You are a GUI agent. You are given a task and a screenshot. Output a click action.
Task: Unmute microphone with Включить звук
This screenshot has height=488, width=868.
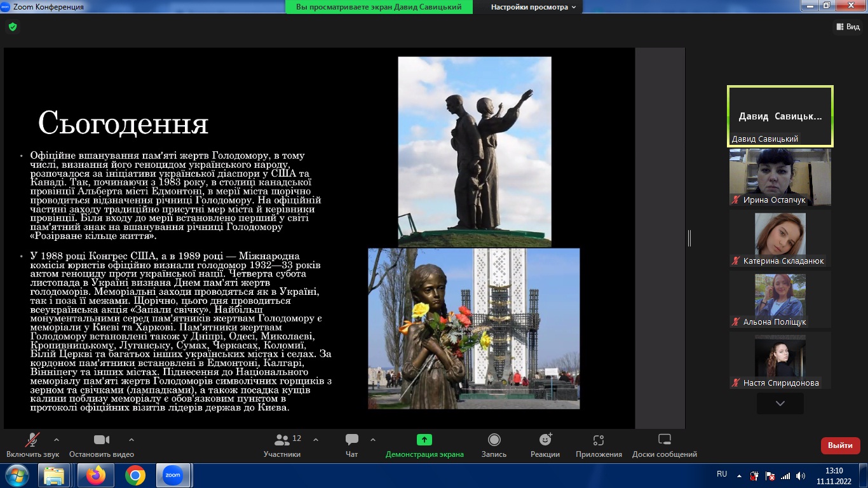click(x=32, y=445)
